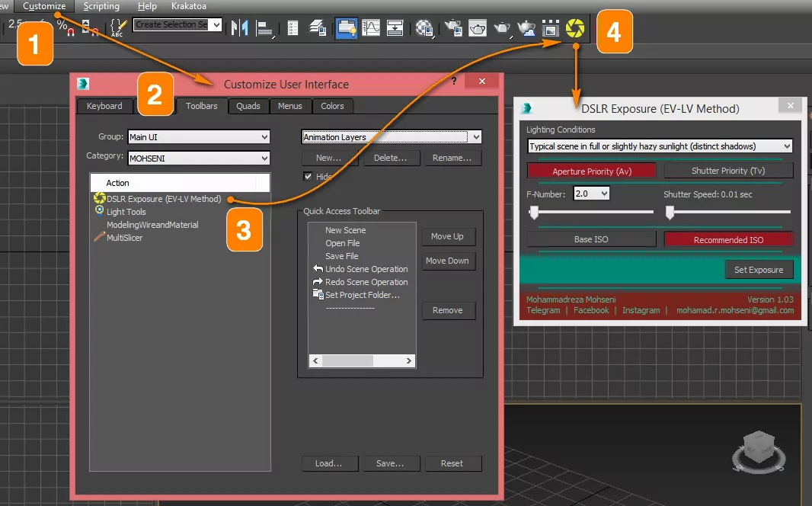This screenshot has width=812, height=506.
Task: Open the Category dropdown showing MOHSENI
Action: [x=199, y=158]
